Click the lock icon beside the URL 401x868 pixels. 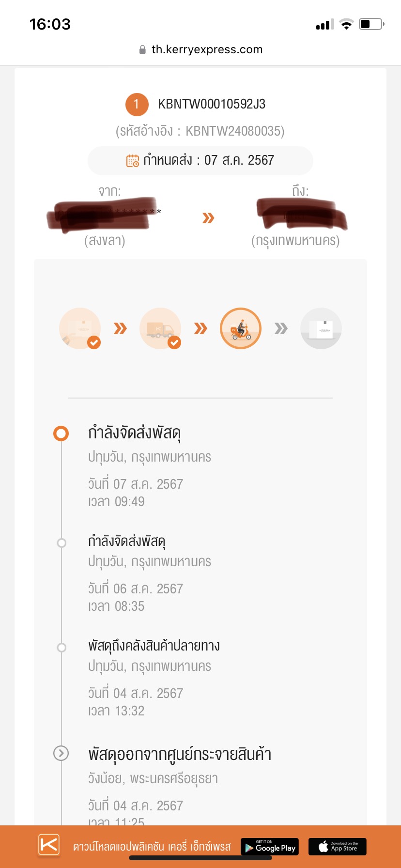point(142,49)
